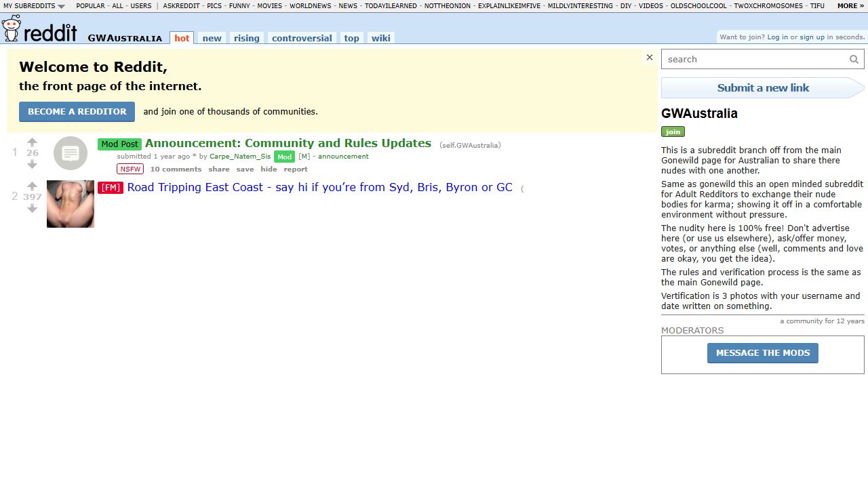The image size is (868, 488).
Task: Hide the announcement post
Action: [x=269, y=169]
